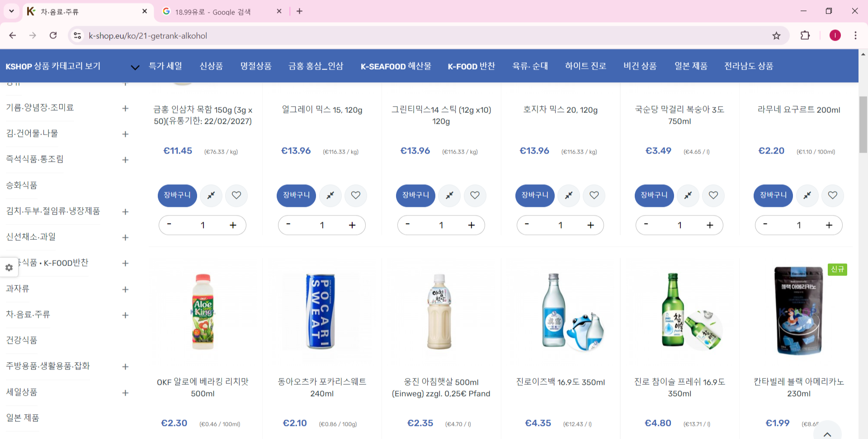
Task: Decrease quantity for 호지차 믹스 20
Action: pos(527,224)
